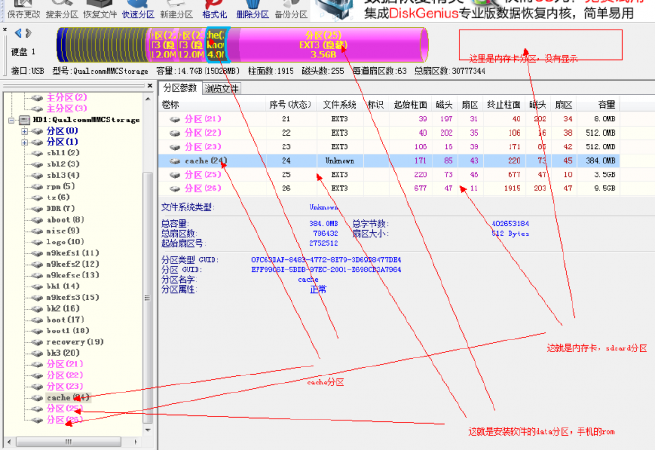Select the cache (24) row in the partition table
The height and width of the screenshot is (450, 655).
click(x=389, y=161)
